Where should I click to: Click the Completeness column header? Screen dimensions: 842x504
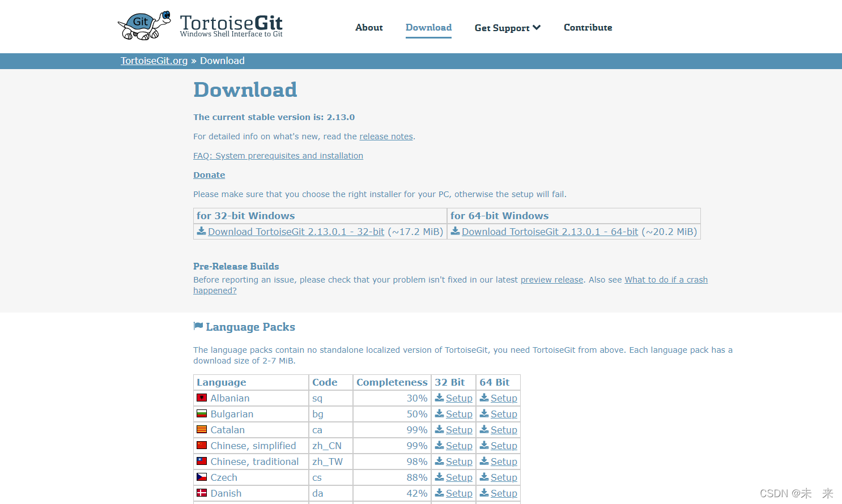pyautogui.click(x=392, y=382)
